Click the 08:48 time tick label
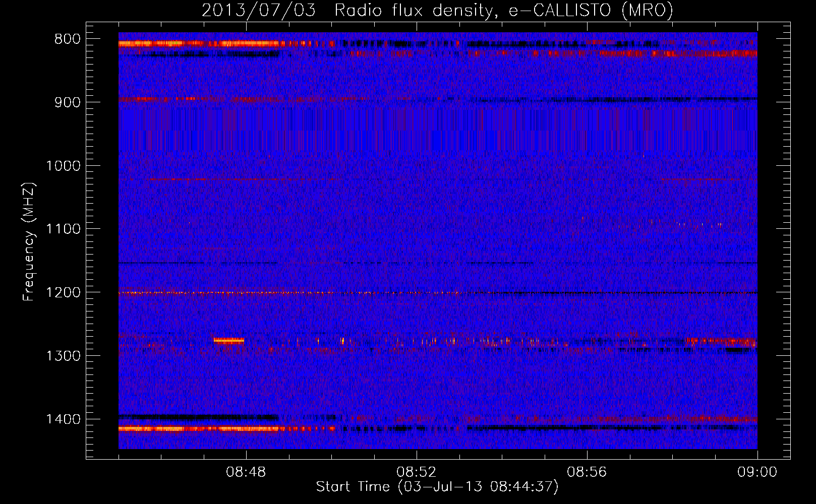This screenshot has height=504, width=816. coord(246,472)
